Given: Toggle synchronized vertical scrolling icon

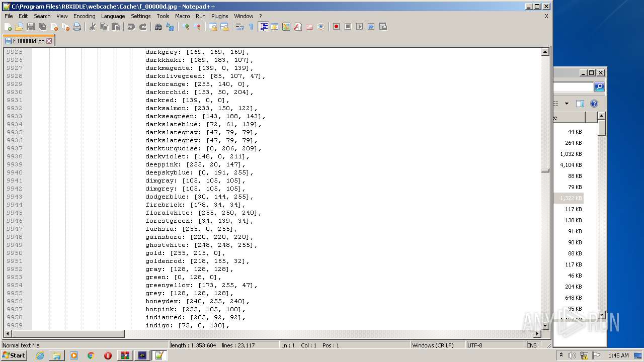Looking at the screenshot, I should tap(213, 27).
